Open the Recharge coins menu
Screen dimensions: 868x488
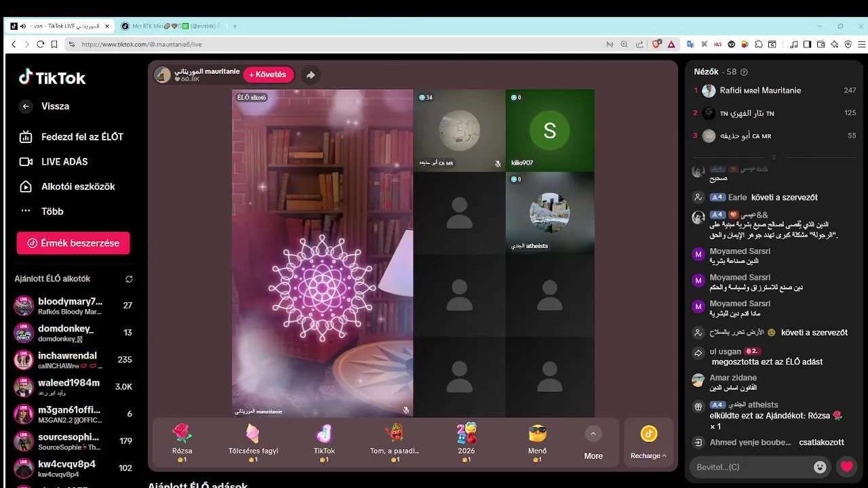[648, 443]
